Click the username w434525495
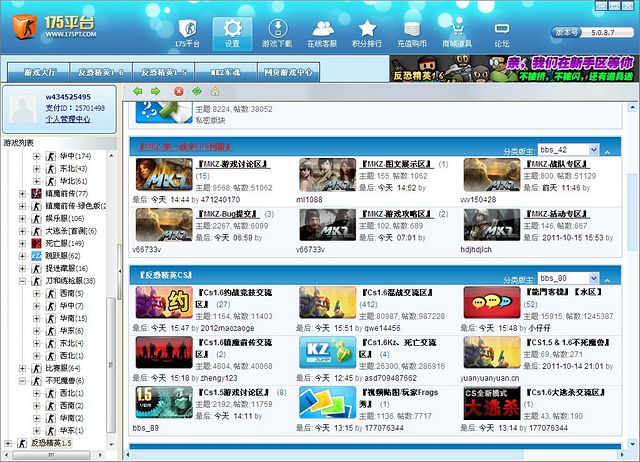 pyautogui.click(x=68, y=97)
